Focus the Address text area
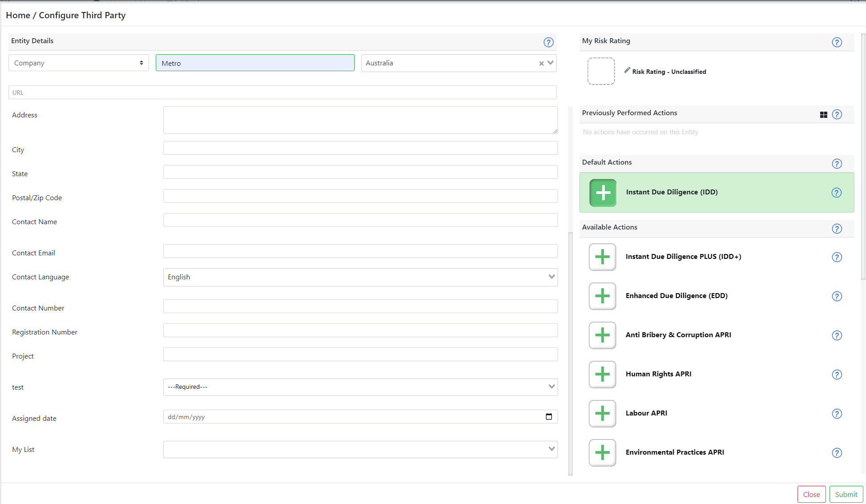 360,120
